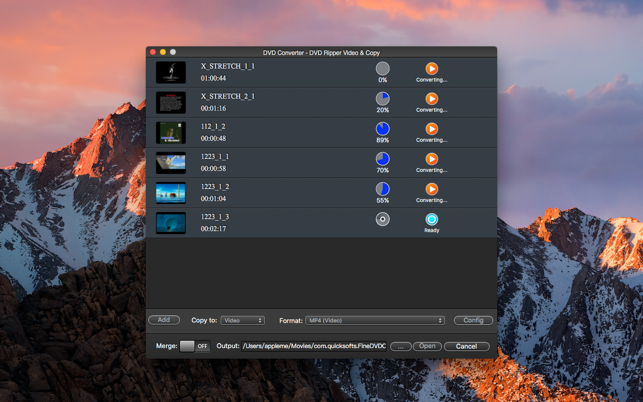Click the 20% progress pie of X_STRETCH_2_1
The image size is (643, 402).
coord(383,98)
